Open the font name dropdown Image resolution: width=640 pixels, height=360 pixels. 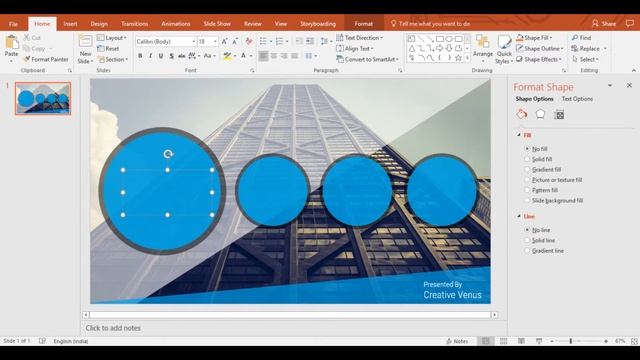coord(193,42)
